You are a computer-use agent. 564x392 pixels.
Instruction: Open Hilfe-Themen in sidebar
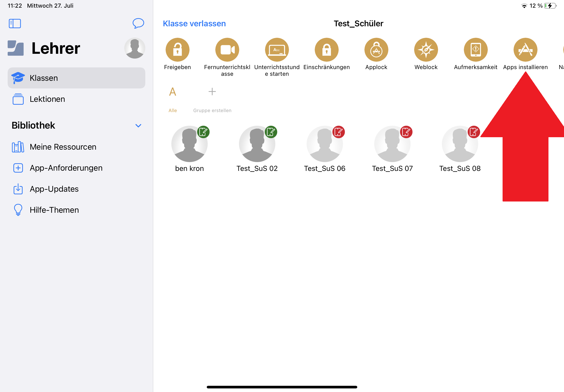coord(76,210)
